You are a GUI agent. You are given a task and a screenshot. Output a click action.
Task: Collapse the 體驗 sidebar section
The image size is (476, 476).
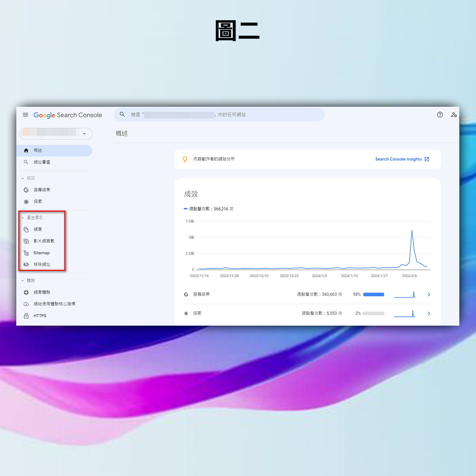23,281
